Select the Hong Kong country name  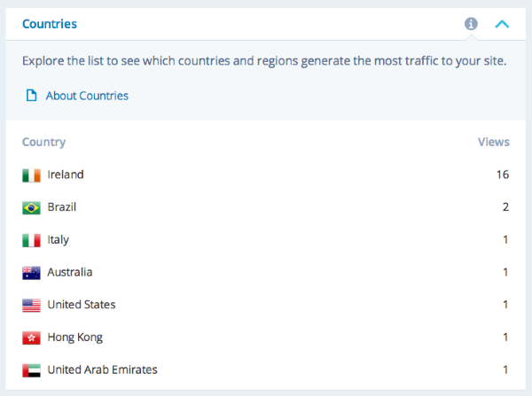click(75, 338)
